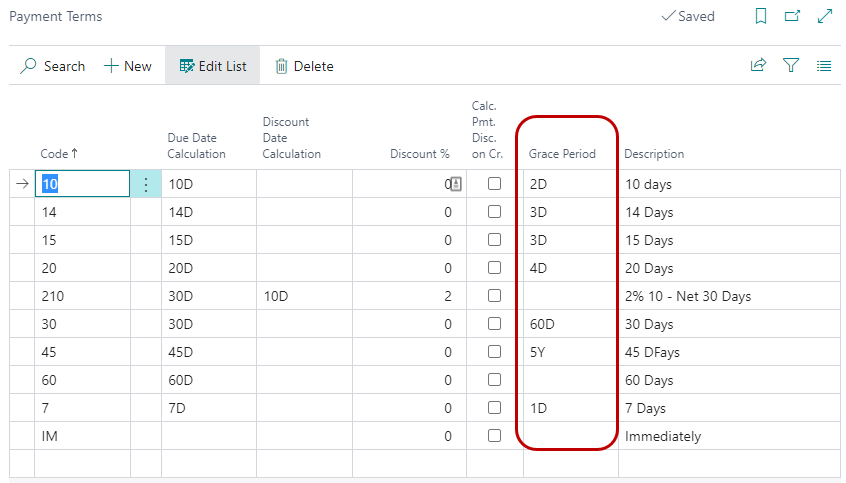Create a New payment term

128,66
